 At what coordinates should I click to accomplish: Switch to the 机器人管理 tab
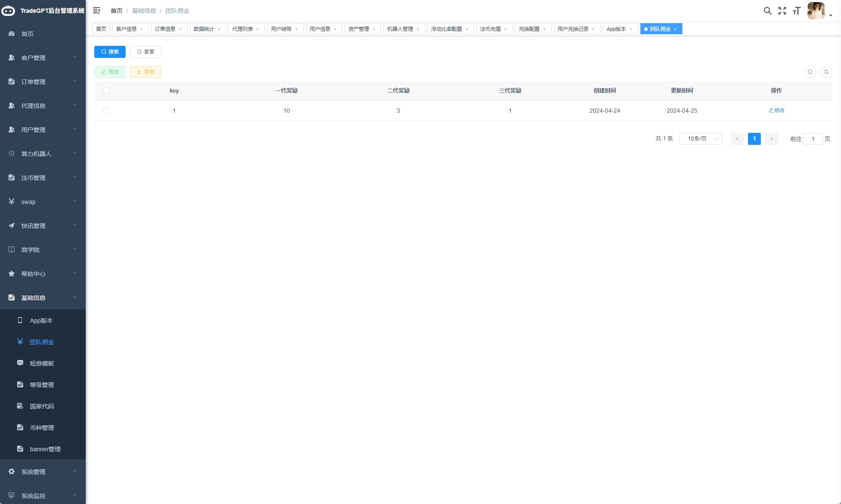(x=399, y=29)
